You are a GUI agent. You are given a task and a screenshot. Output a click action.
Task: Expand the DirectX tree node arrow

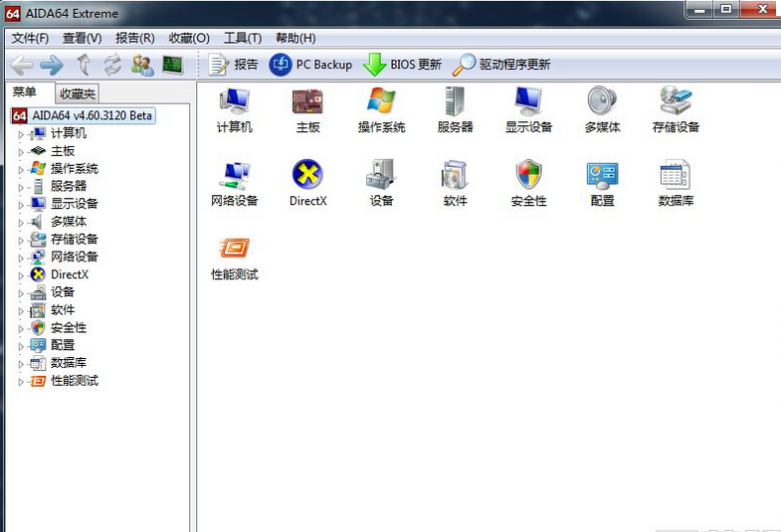21,275
